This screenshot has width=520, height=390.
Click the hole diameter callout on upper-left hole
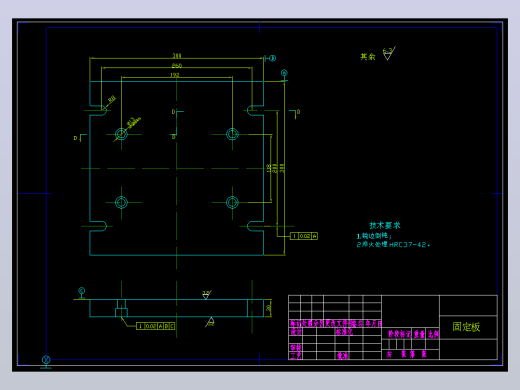134,122
